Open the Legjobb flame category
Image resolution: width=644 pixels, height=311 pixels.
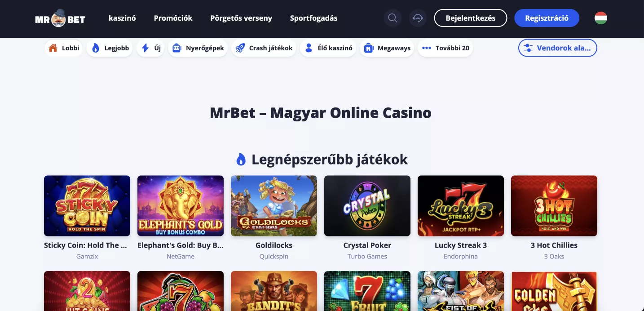(x=110, y=48)
